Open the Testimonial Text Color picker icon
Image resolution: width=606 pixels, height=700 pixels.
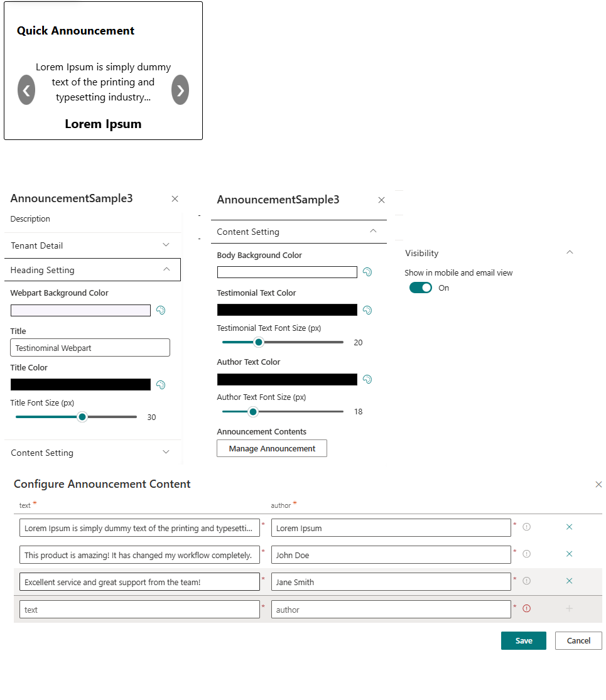pyautogui.click(x=367, y=310)
